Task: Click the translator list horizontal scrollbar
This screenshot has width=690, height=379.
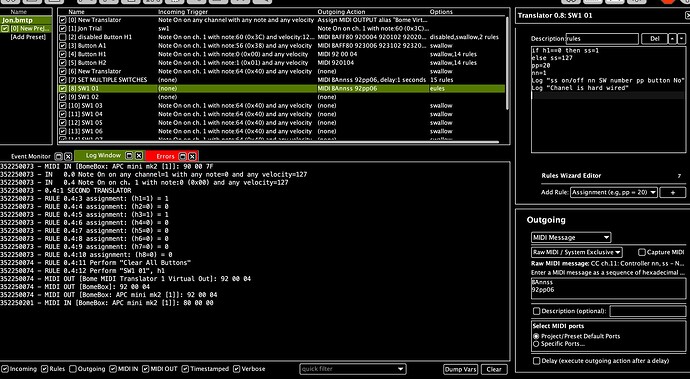Action: tap(279, 142)
